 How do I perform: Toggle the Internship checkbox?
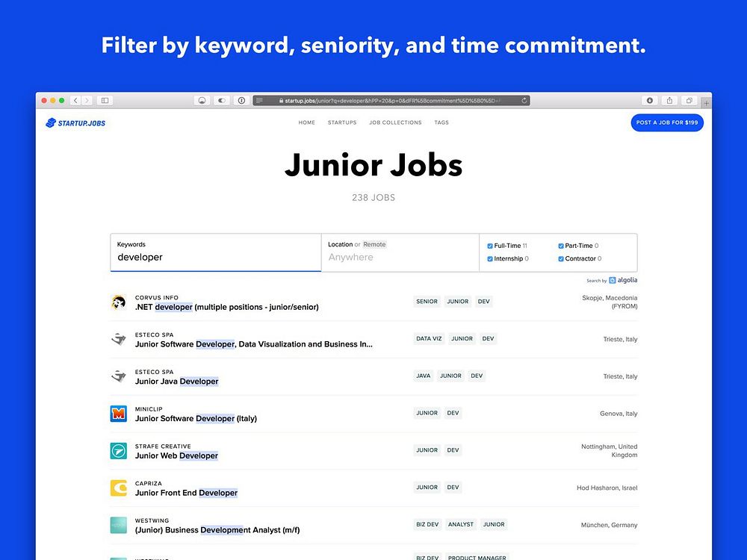[x=490, y=259]
